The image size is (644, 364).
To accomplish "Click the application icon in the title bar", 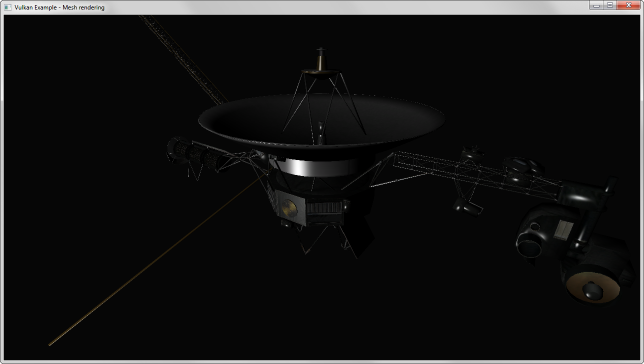I will (7, 7).
